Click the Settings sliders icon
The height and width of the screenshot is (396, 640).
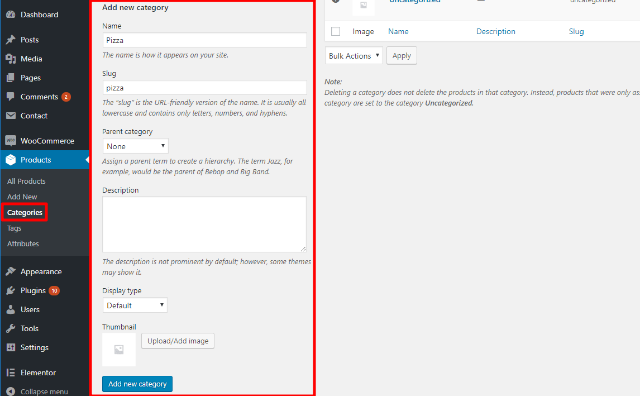click(11, 347)
